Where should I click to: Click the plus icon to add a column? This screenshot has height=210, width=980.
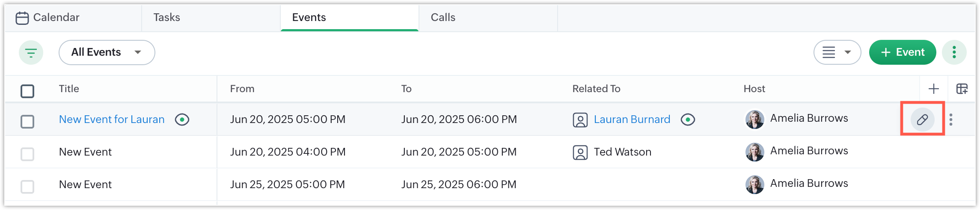(934, 89)
